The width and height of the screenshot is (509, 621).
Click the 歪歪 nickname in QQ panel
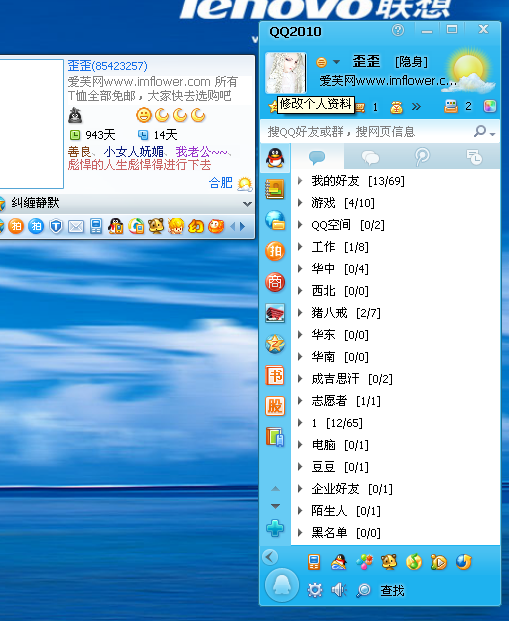click(x=366, y=62)
